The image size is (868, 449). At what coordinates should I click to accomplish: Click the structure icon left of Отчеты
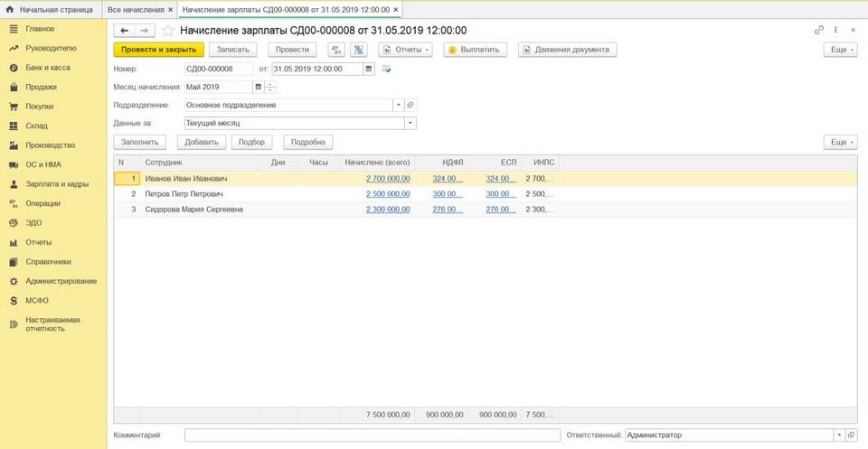click(359, 50)
